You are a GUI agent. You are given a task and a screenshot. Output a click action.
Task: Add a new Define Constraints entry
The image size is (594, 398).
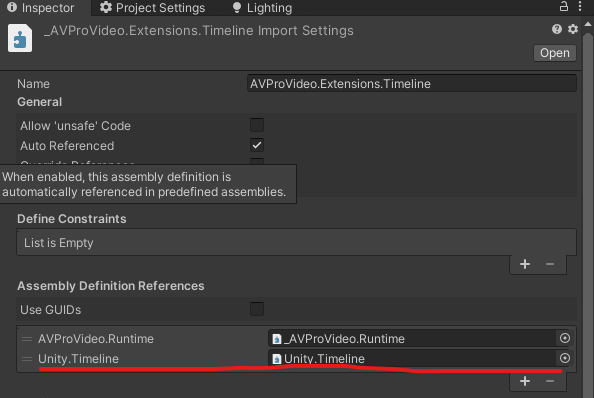pyautogui.click(x=525, y=264)
